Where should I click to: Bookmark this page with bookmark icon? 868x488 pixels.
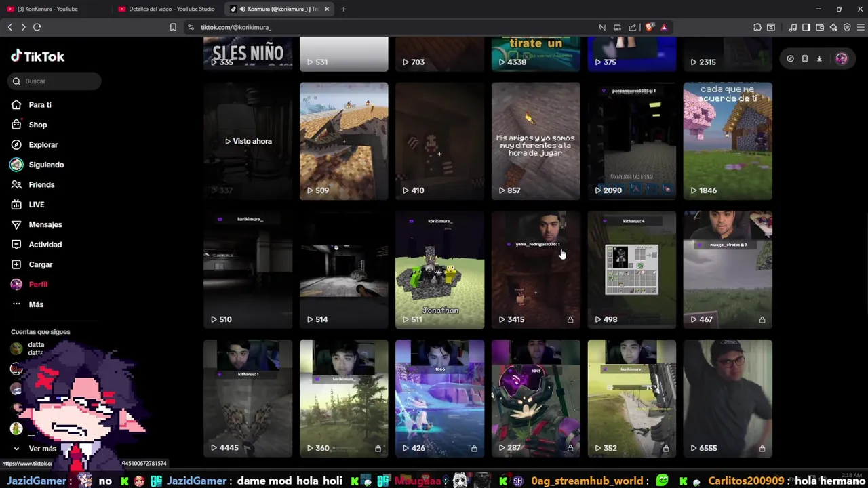[x=173, y=27]
